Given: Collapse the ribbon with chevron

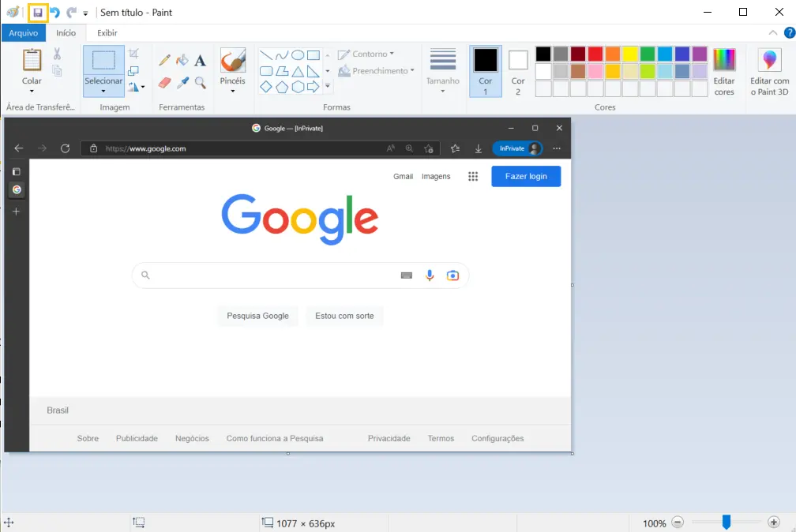Looking at the screenshot, I should tap(772, 33).
